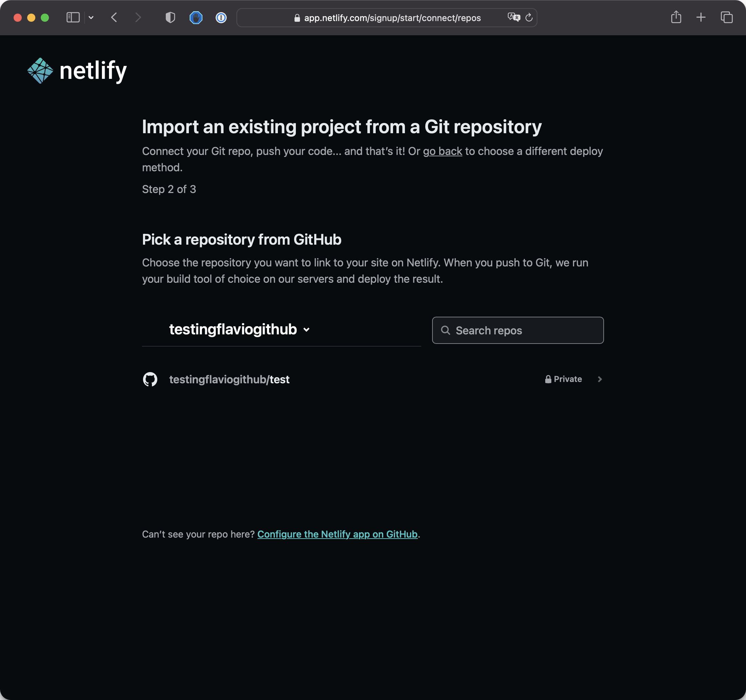Click the GitHub icon beside the test repo
Viewport: 746px width, 700px height.
[150, 379]
